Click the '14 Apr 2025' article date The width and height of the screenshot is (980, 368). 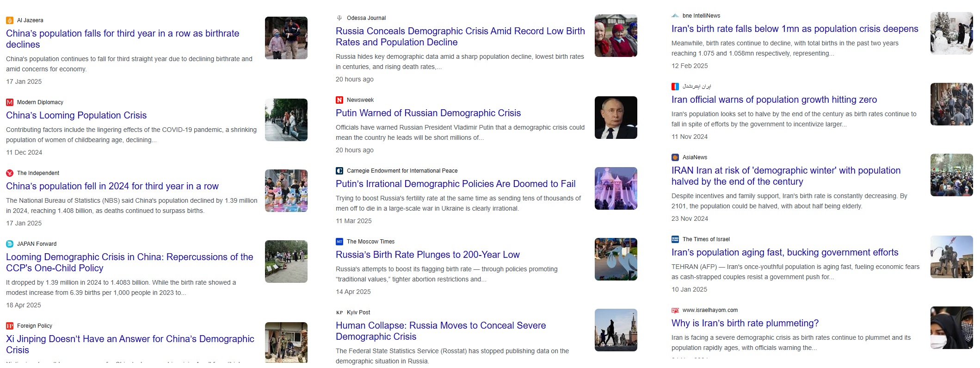(x=353, y=292)
